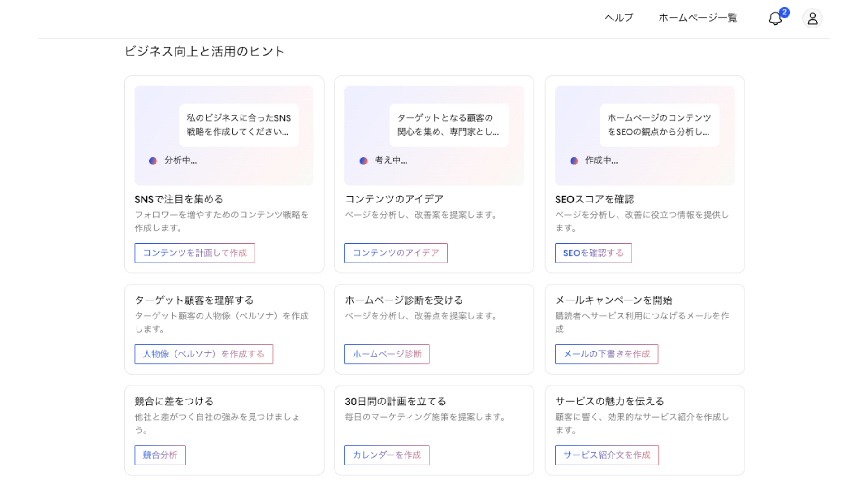Click コンテンツを計画して作成 button
The height and width of the screenshot is (488, 868).
coord(194,253)
